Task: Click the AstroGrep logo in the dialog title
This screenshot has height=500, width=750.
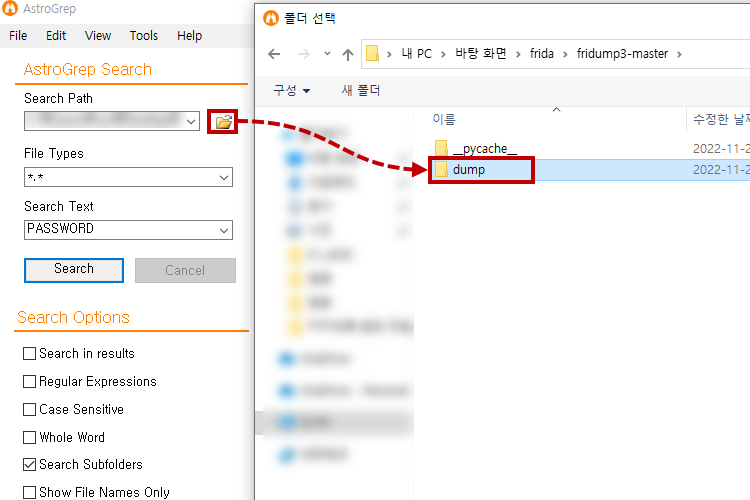Action: point(271,18)
